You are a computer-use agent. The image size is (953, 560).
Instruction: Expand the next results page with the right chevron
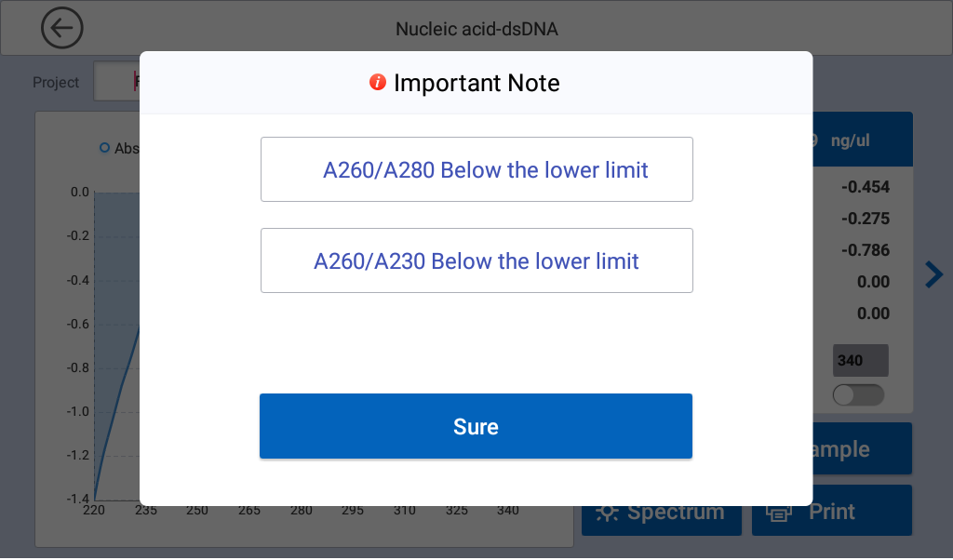pyautogui.click(x=933, y=274)
